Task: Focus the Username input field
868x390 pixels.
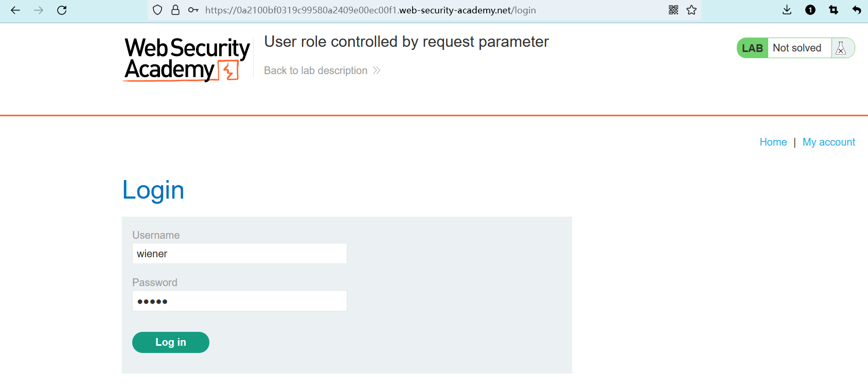Action: 239,254
